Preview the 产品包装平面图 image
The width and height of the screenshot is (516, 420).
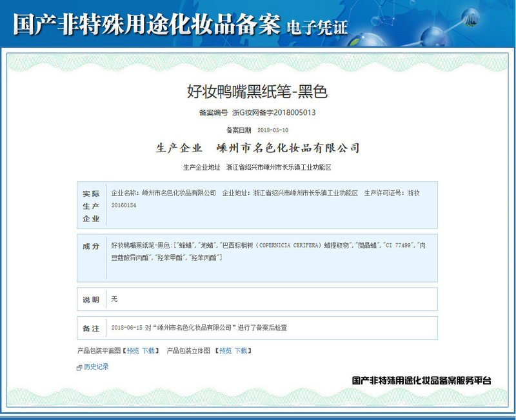[x=133, y=351]
